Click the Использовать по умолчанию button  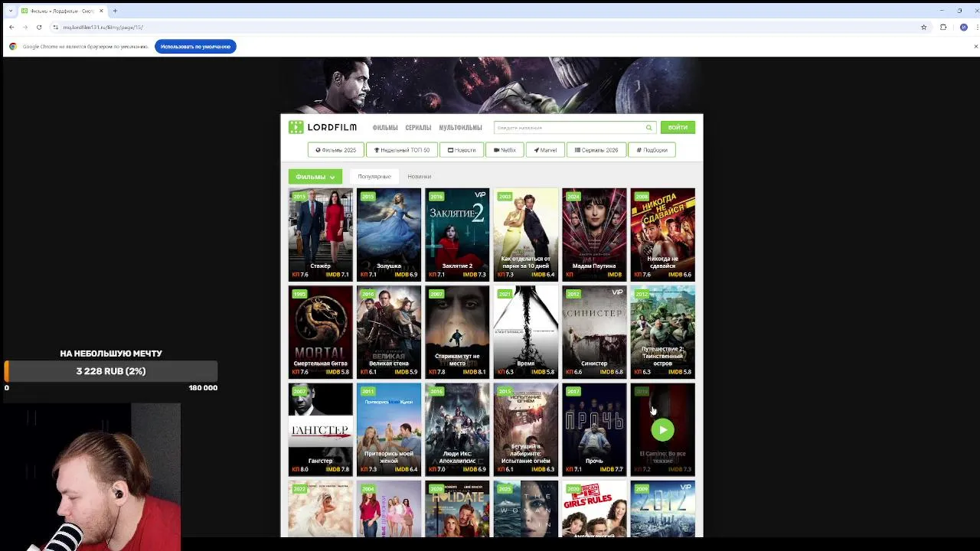[195, 47]
